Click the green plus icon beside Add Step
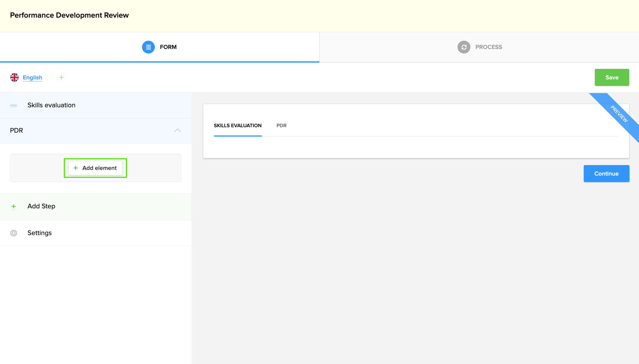 pos(14,206)
